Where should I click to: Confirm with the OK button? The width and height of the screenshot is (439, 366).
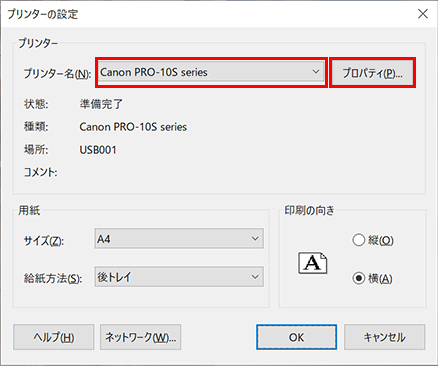pyautogui.click(x=296, y=337)
